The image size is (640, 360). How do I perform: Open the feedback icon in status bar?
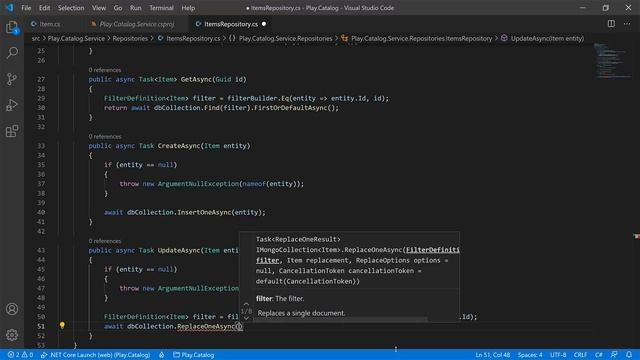[614, 355]
